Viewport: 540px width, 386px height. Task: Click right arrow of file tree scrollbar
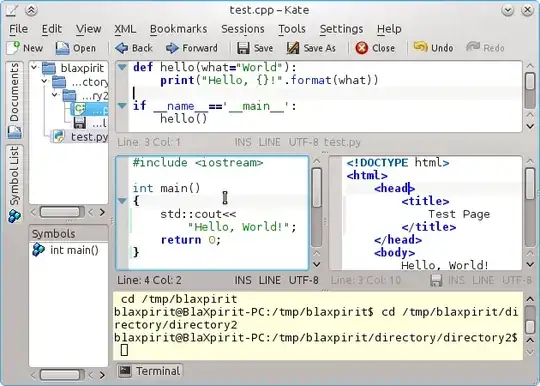coord(102,212)
